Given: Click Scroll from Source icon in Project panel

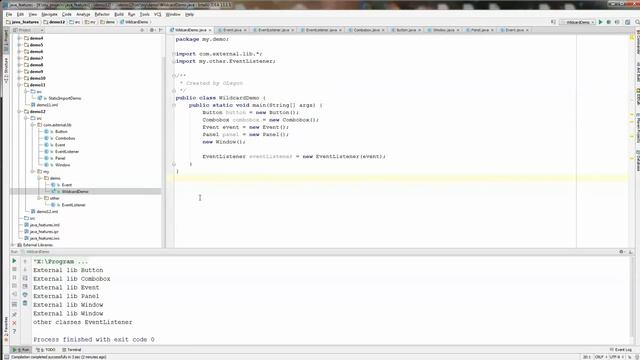Looking at the screenshot, I should point(142,30).
